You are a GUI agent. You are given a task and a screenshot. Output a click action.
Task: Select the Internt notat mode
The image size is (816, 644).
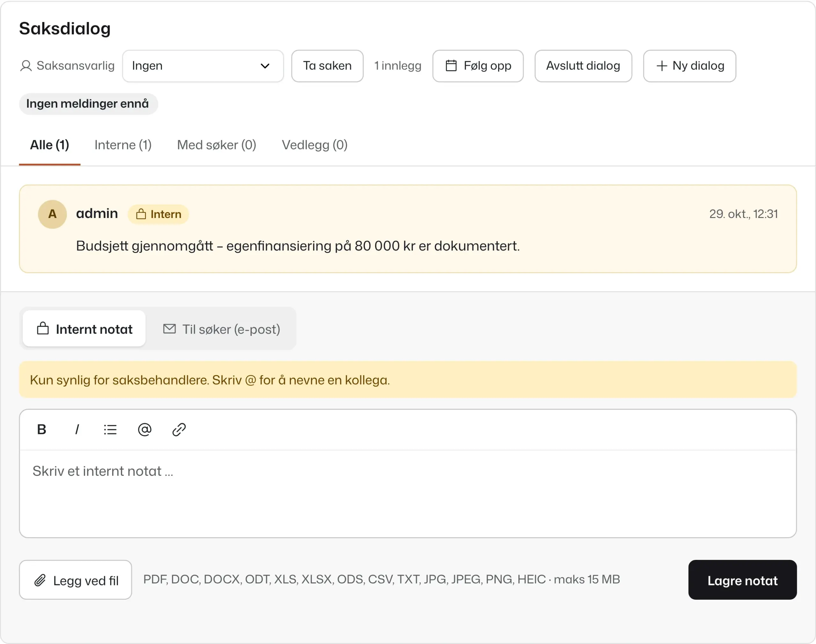coord(84,329)
